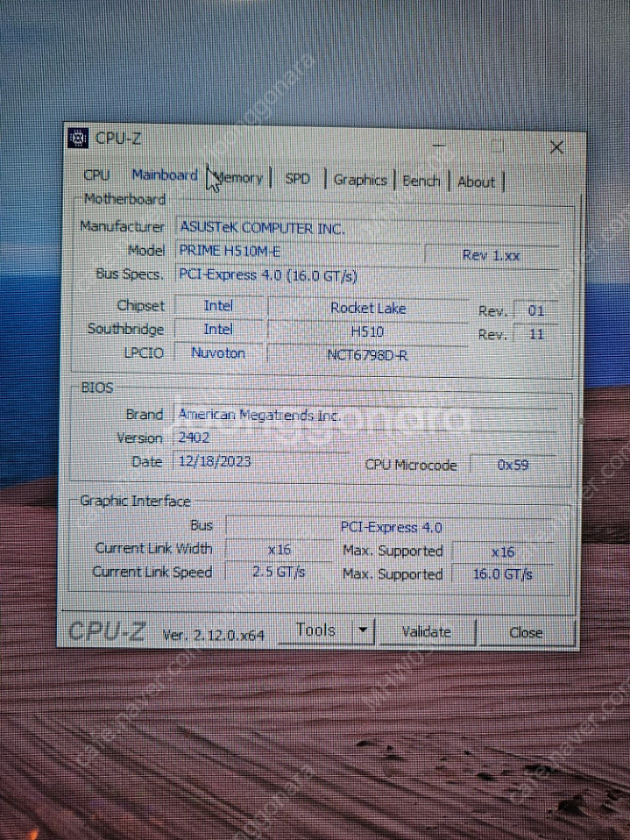Click the PRIME H510M-E model value
The width and height of the screenshot is (630, 840).
tap(298, 251)
